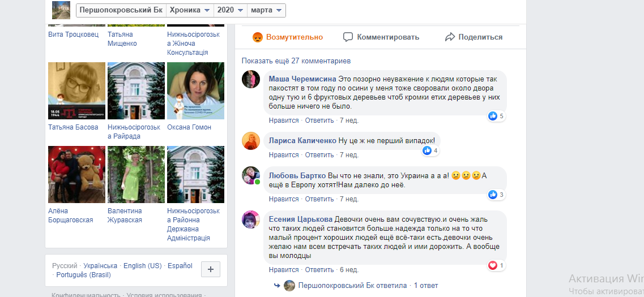644x297 pixels.
Task: Open Лариса Каличенко name link
Action: [302, 140]
